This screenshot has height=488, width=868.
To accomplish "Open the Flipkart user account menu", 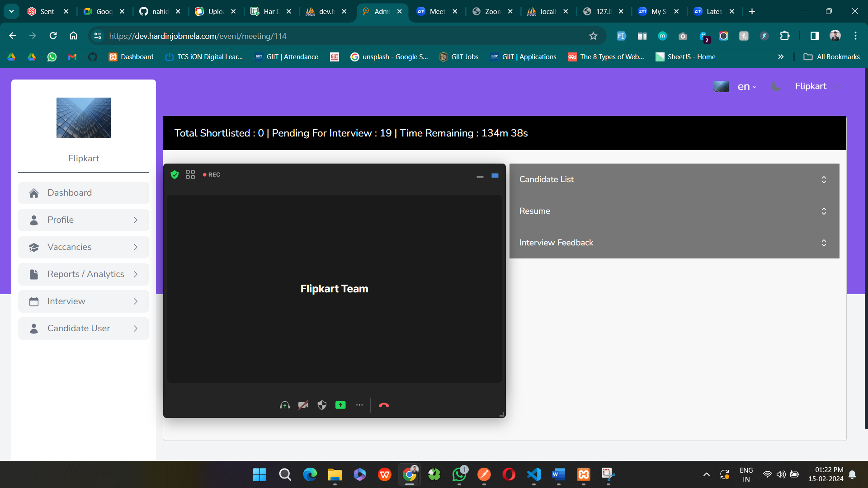I will pyautogui.click(x=817, y=86).
